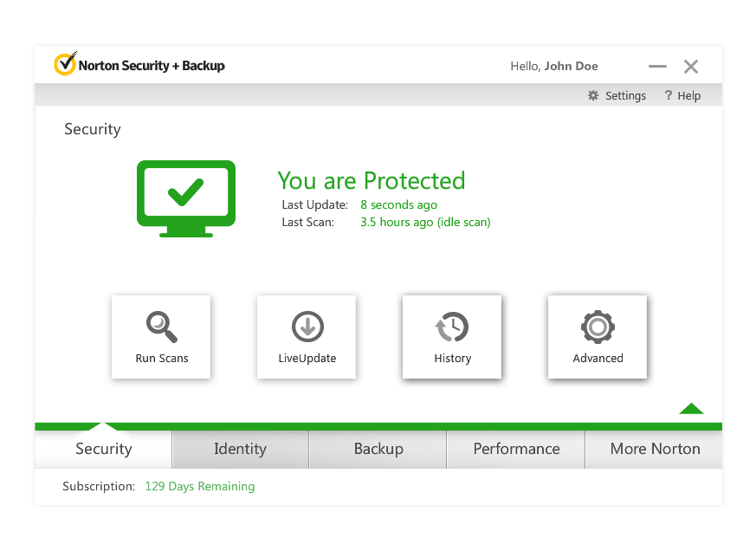Go to the Backup tab
The image size is (756, 551).
[x=378, y=449]
